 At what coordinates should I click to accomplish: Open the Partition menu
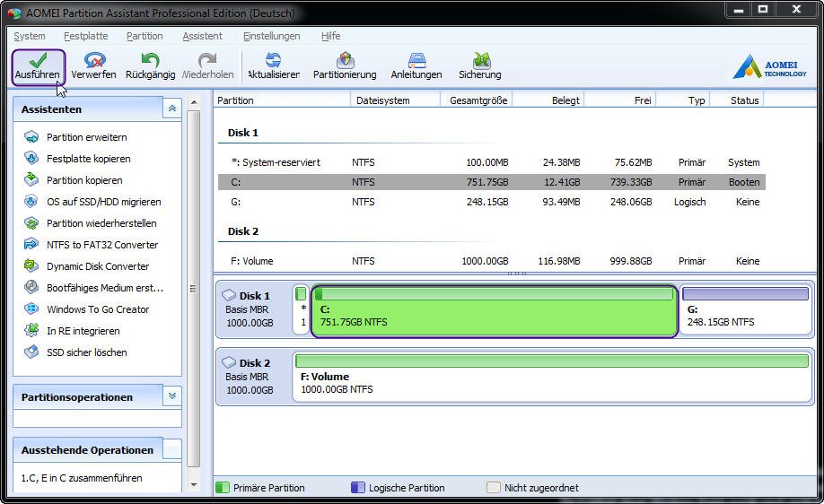coord(145,36)
